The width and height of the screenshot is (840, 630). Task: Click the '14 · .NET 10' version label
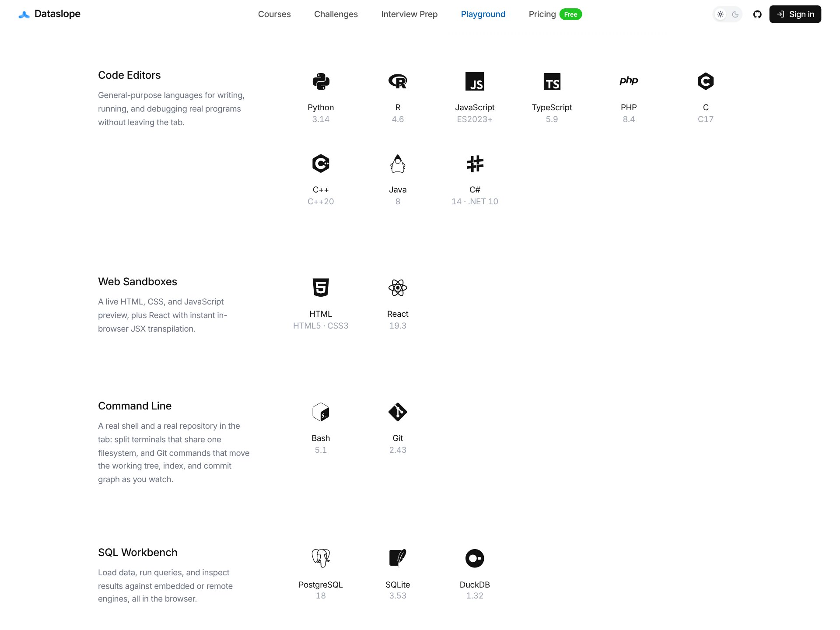point(475,202)
